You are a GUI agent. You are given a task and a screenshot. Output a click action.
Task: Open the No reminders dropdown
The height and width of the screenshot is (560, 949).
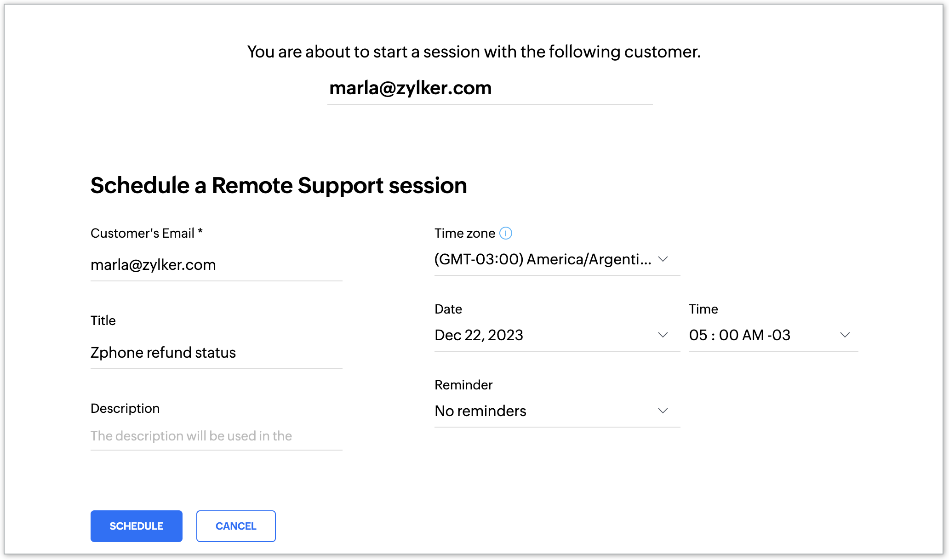click(x=480, y=411)
